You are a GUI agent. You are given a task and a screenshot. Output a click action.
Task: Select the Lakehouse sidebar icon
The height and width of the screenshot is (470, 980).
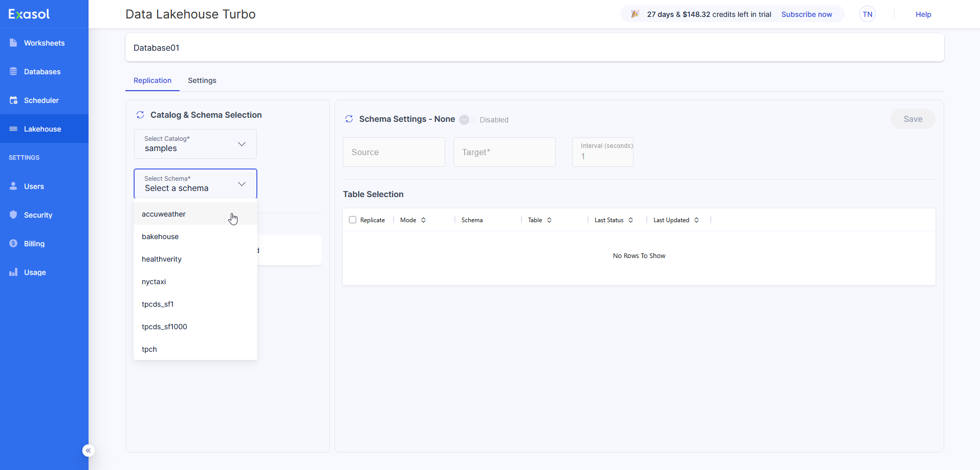pos(13,129)
